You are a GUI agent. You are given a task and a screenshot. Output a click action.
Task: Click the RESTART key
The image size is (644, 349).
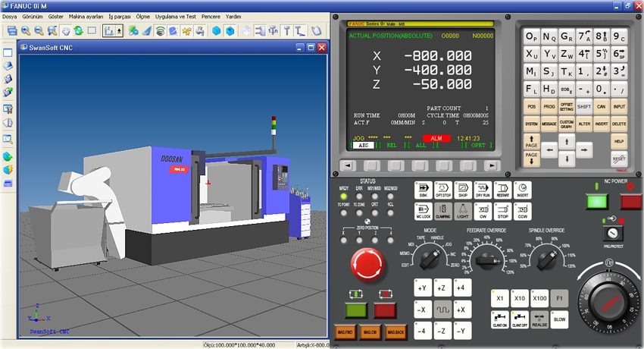(503, 190)
